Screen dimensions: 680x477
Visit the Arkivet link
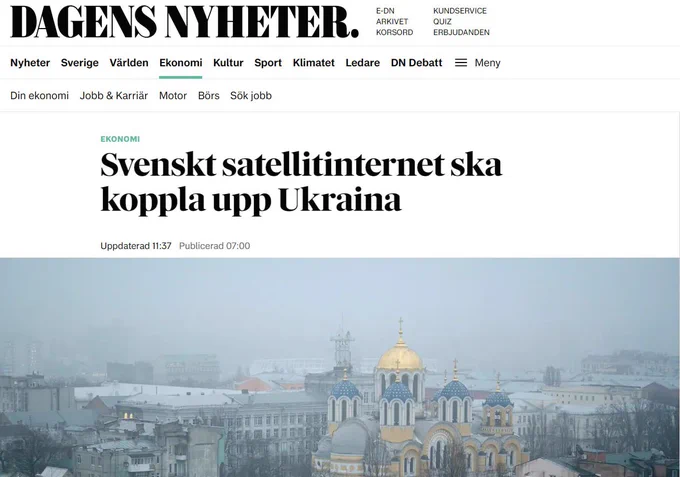click(x=392, y=22)
